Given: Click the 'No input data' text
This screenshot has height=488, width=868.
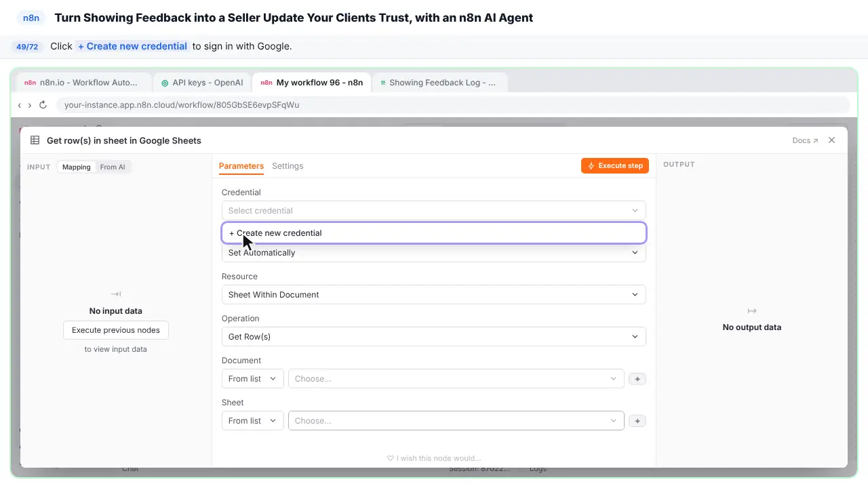Looking at the screenshot, I should coord(116,311).
